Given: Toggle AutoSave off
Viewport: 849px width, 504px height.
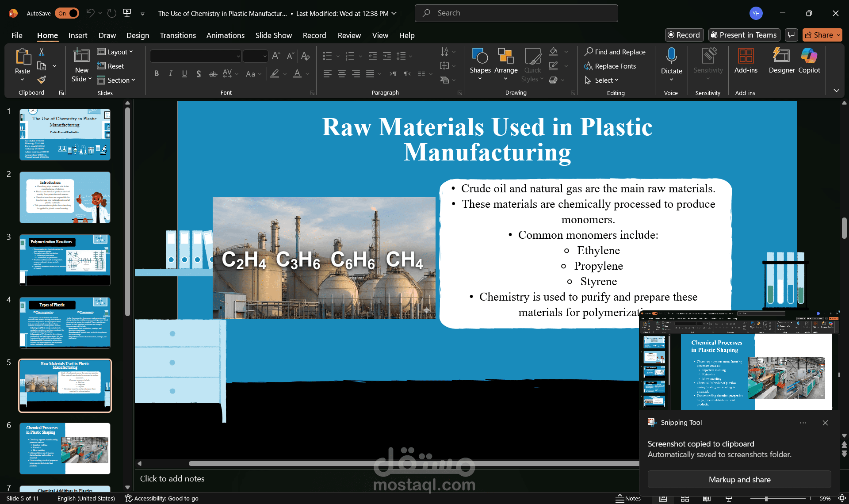Looking at the screenshot, I should (x=67, y=13).
